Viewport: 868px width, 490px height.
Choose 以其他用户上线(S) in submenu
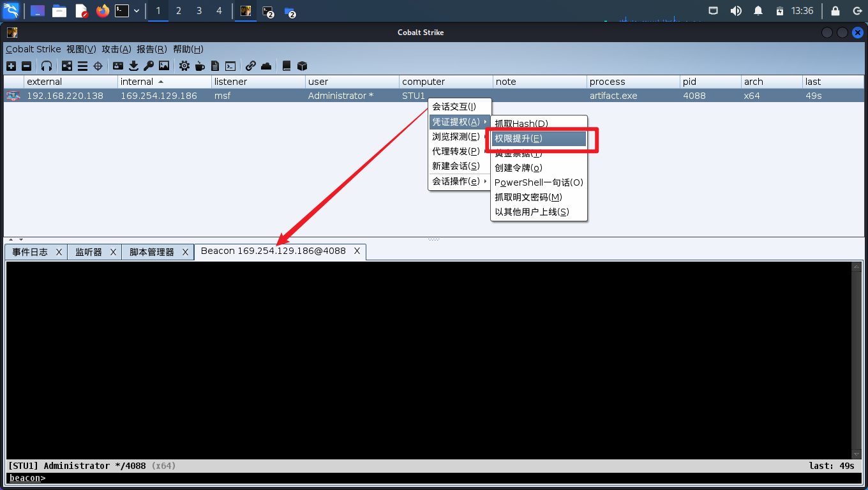click(x=539, y=212)
